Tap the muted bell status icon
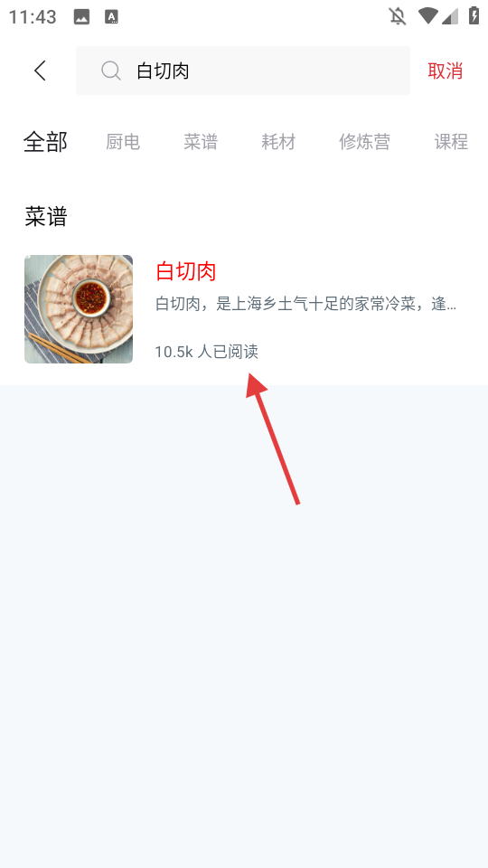 click(398, 16)
